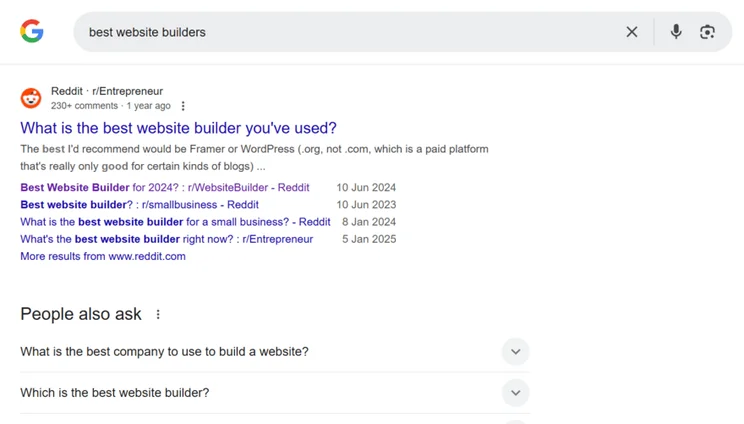Screen dimensions: 744x424
Task: Open the options menu next to People also ask
Action: click(x=158, y=314)
